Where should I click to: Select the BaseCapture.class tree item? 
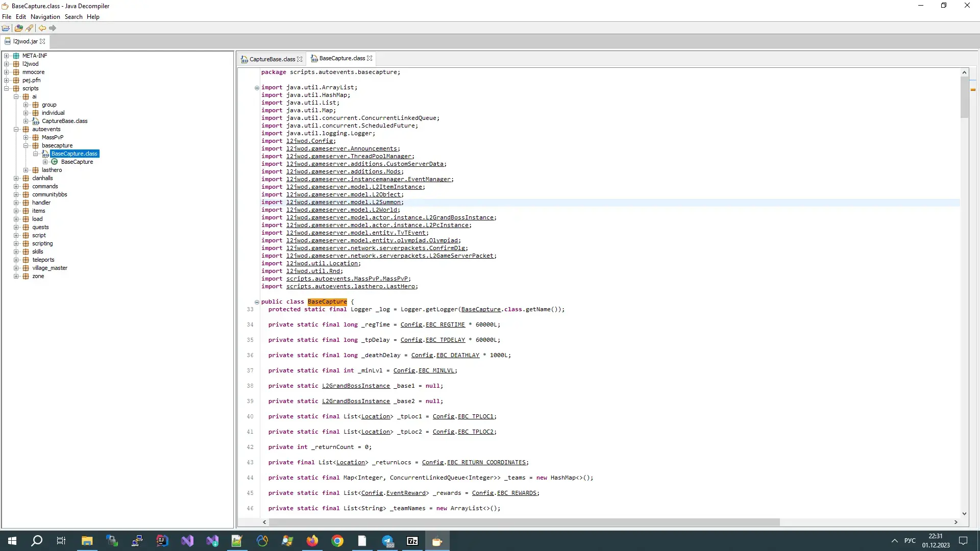click(x=74, y=154)
